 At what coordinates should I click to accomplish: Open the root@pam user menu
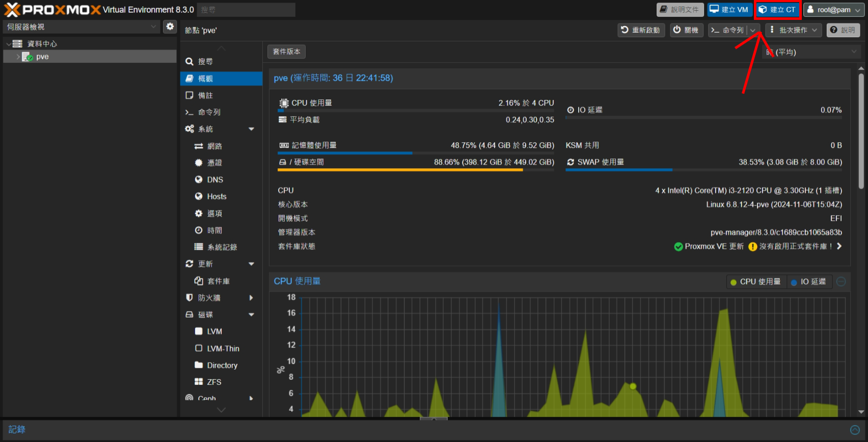pos(833,10)
